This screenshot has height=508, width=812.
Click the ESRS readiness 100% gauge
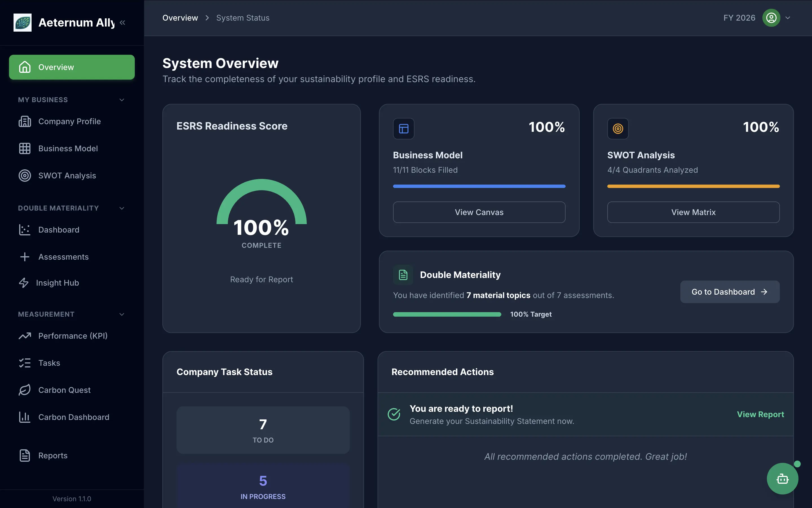pyautogui.click(x=261, y=208)
